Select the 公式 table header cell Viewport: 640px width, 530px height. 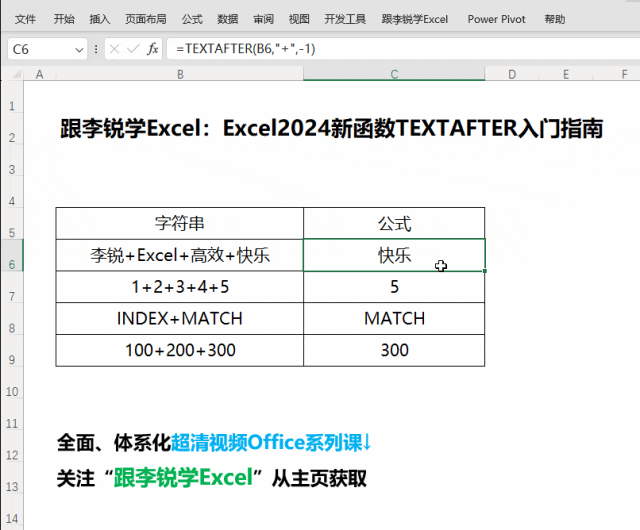pyautogui.click(x=394, y=223)
